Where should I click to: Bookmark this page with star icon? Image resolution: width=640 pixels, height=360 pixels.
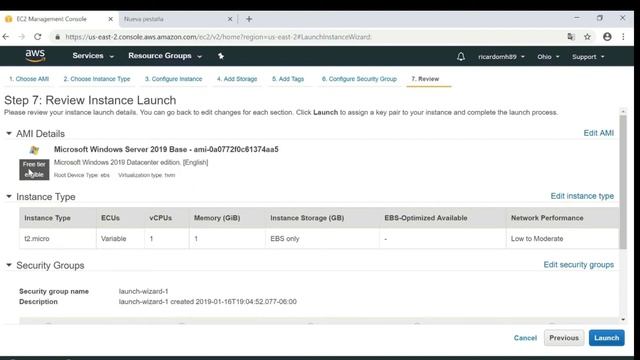pos(587,37)
